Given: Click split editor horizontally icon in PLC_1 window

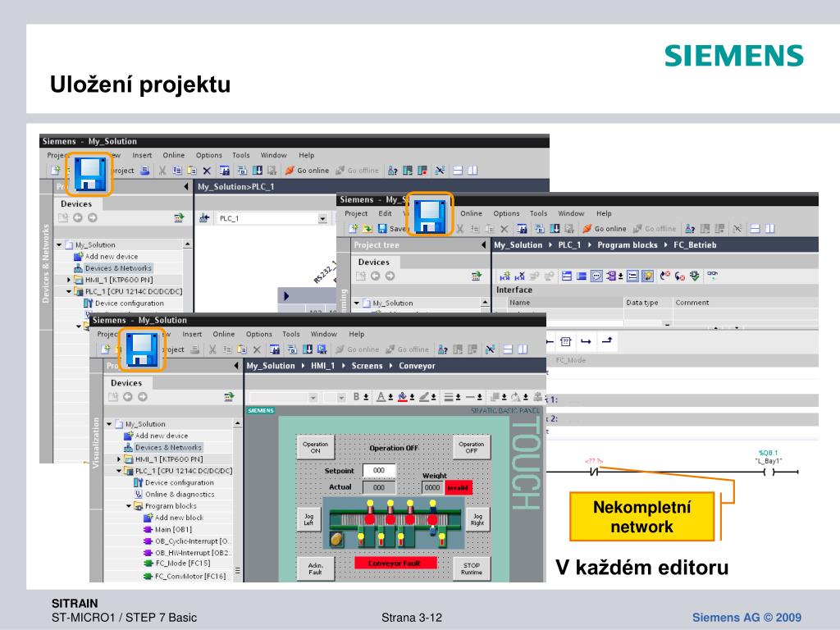Looking at the screenshot, I should pyautogui.click(x=458, y=171).
